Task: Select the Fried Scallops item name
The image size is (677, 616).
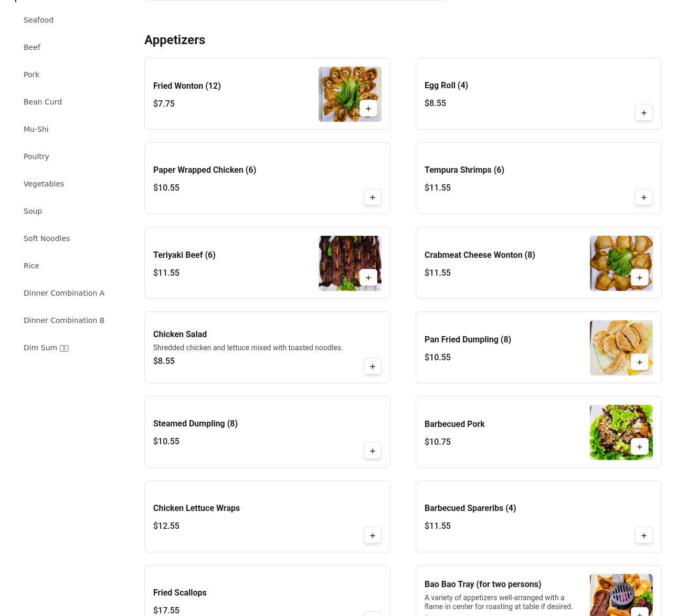Action: [x=179, y=593]
